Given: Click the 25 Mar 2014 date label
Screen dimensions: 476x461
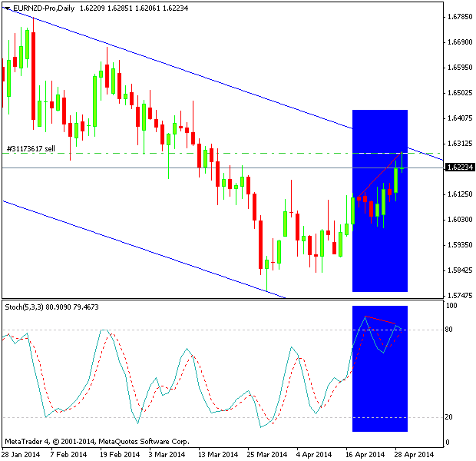Looking at the screenshot, I should point(267,455).
